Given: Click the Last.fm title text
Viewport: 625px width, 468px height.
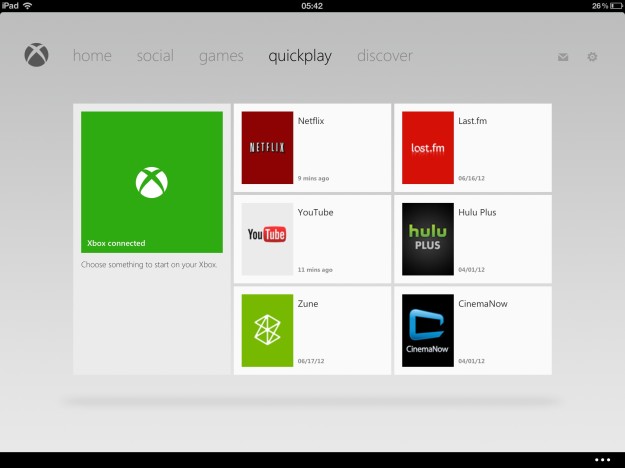Looking at the screenshot, I should [472, 121].
